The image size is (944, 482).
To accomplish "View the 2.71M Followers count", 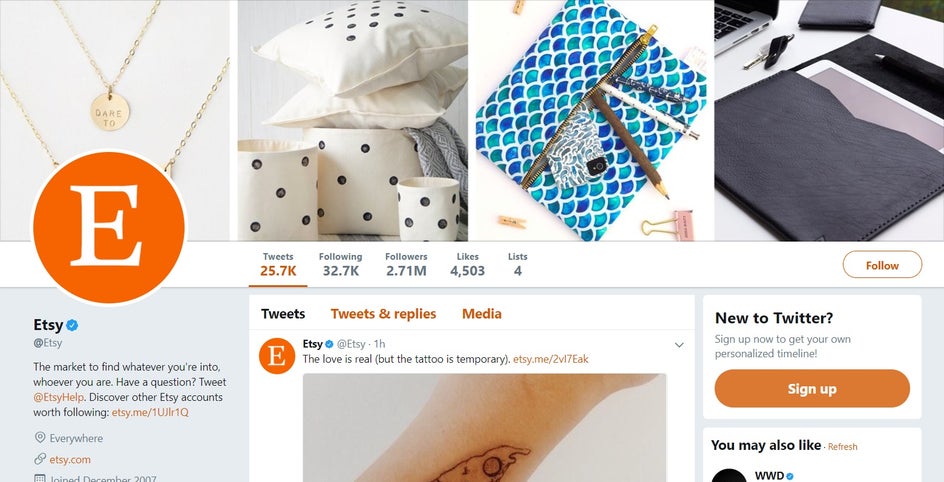I will 406,265.
